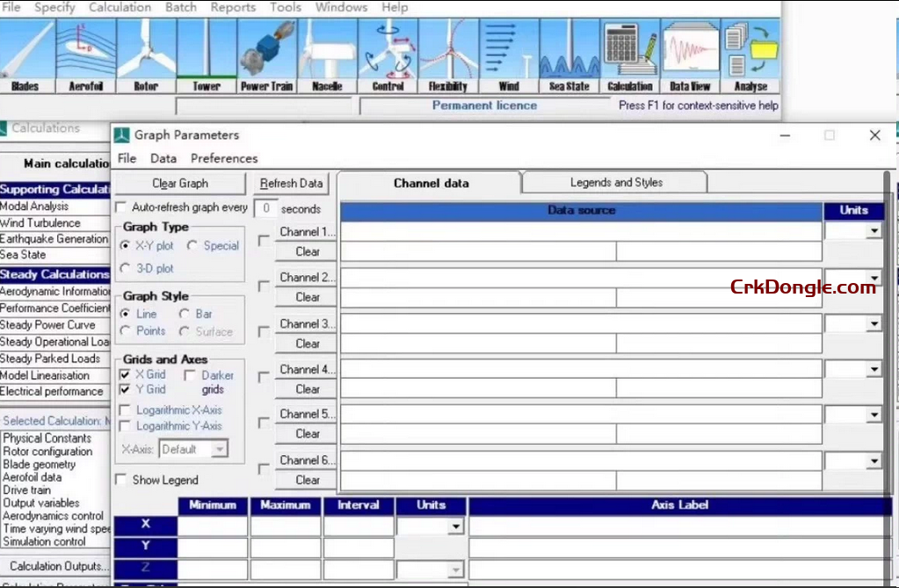The image size is (899, 588).
Task: Select the Power Train icon
Action: pyautogui.click(x=266, y=54)
